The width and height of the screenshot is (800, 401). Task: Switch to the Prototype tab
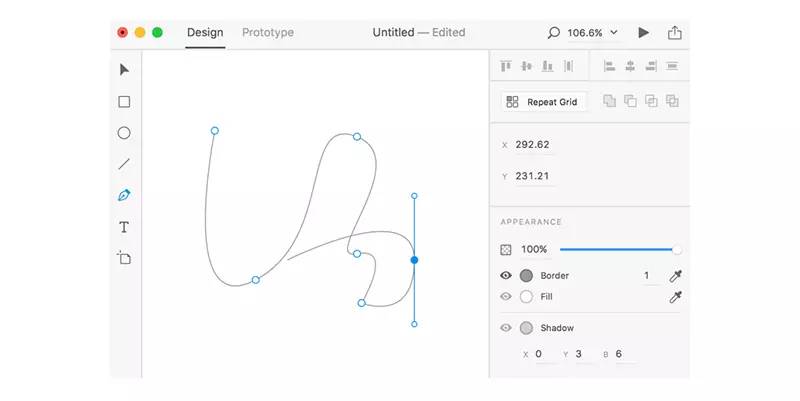click(x=268, y=33)
